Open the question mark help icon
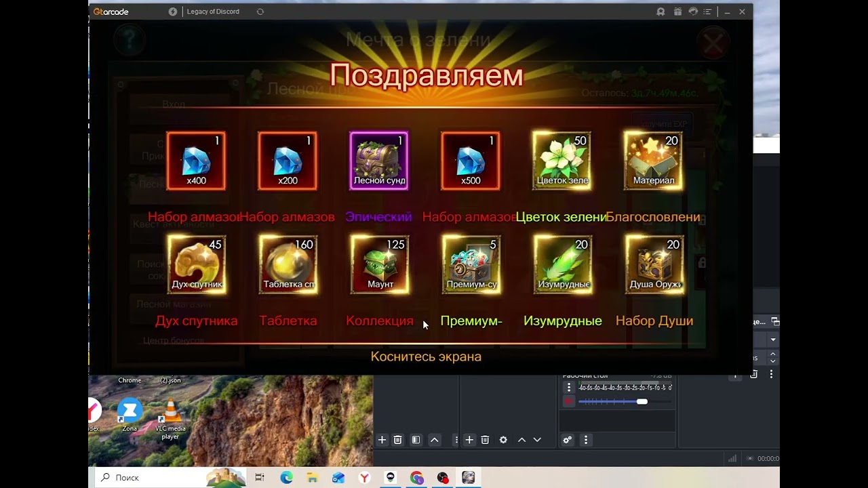868x488 pixels. pyautogui.click(x=129, y=41)
